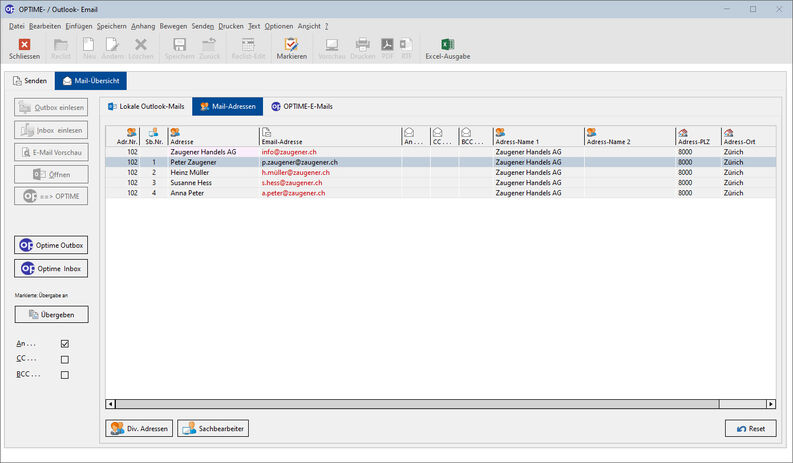
Task: Click the Adress-Name 1 column header
Action: click(538, 137)
